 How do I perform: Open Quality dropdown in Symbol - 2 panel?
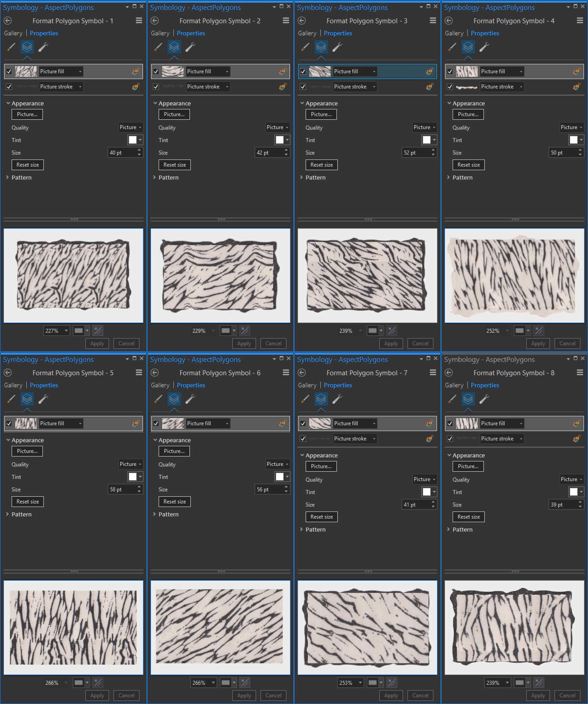coord(277,127)
